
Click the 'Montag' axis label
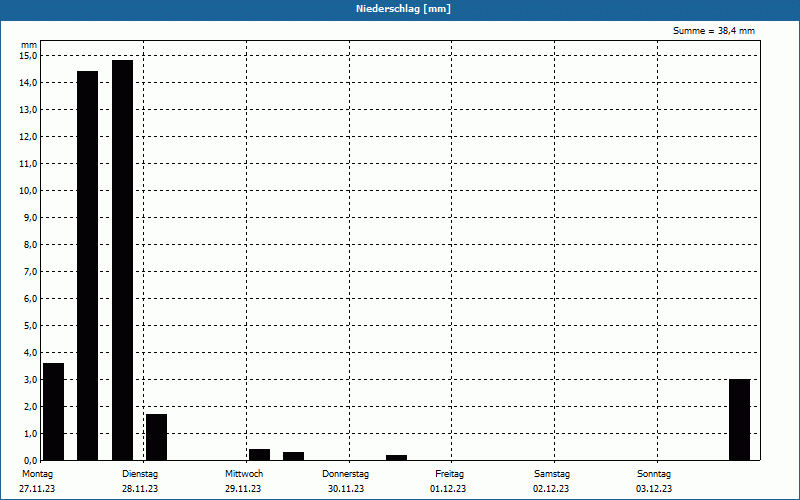click(x=37, y=474)
